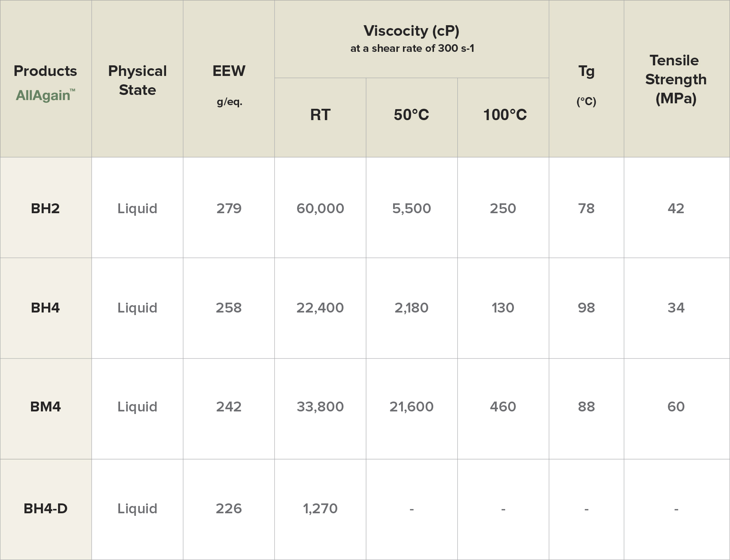Click the 100°C viscosity sub-header
730x560 pixels.
pos(505,115)
